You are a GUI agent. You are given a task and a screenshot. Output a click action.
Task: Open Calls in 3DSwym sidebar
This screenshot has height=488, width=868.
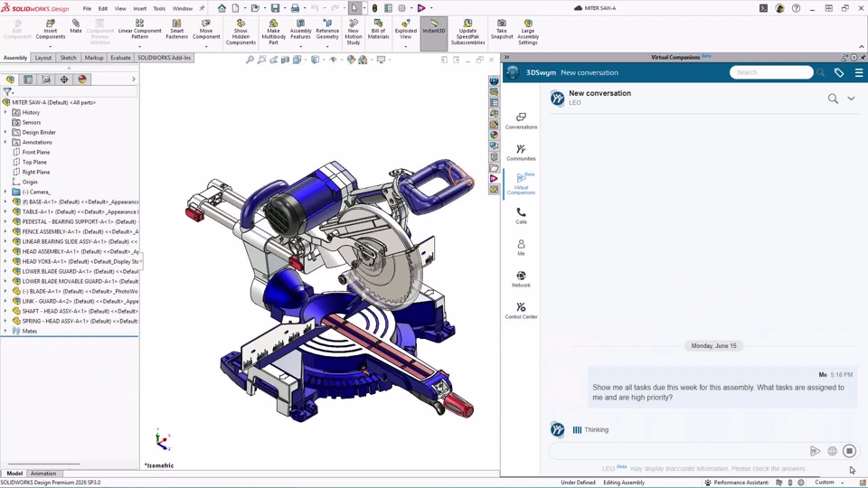pyautogui.click(x=521, y=216)
